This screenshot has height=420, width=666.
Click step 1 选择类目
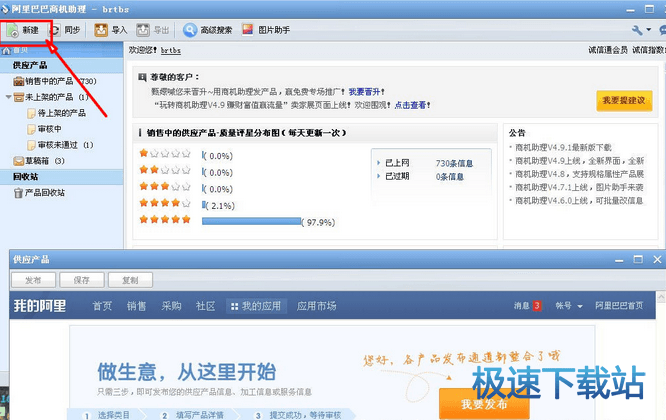[107, 415]
